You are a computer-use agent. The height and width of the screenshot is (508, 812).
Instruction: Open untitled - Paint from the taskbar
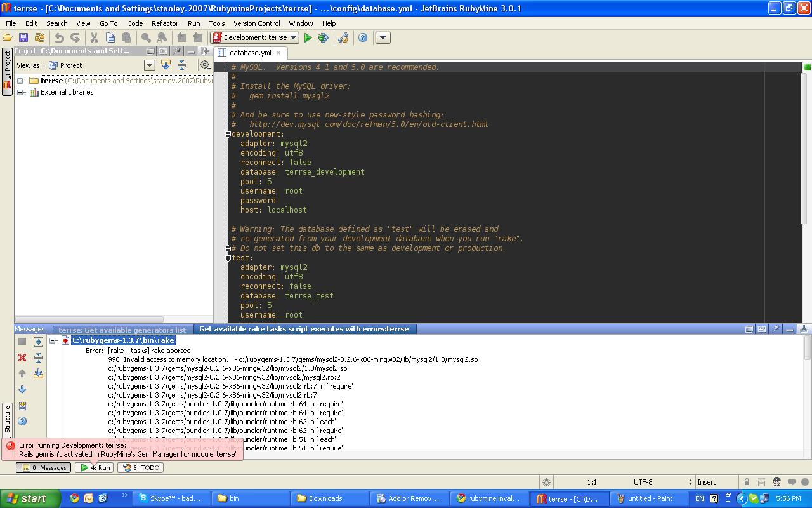(649, 498)
